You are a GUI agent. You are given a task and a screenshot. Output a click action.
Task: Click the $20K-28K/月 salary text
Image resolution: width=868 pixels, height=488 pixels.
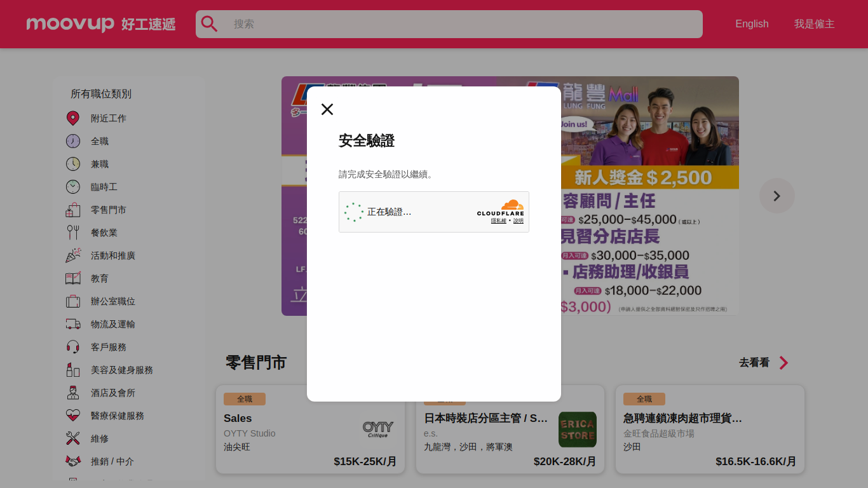tap(565, 461)
